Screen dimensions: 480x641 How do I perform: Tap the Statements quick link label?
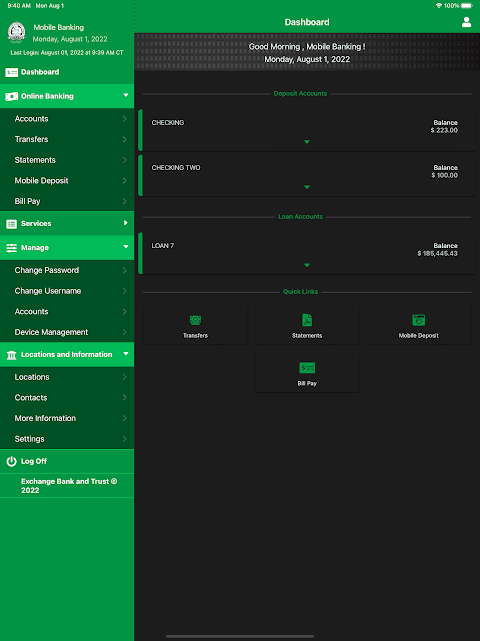(307, 336)
